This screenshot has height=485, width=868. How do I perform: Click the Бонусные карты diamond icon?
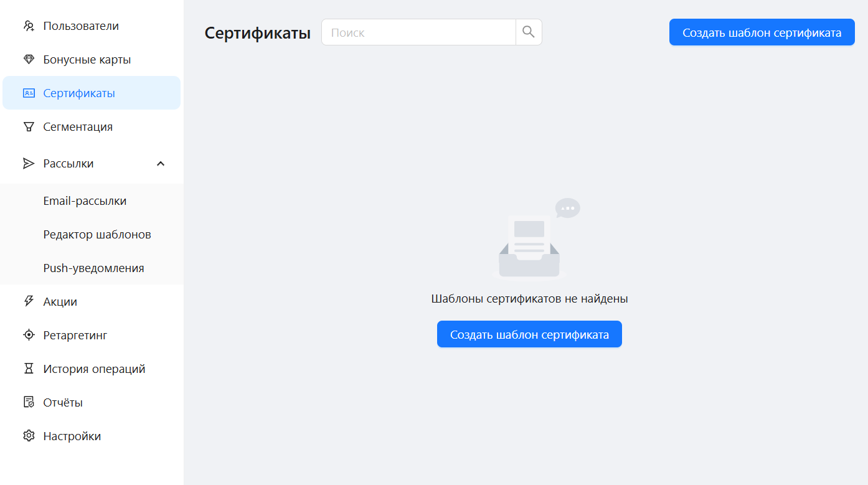(29, 60)
